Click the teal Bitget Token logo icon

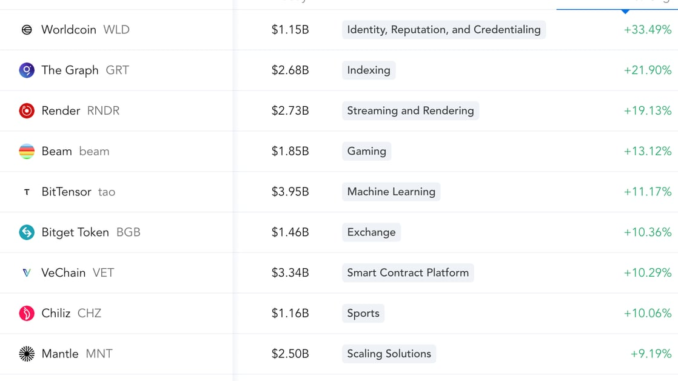point(27,232)
